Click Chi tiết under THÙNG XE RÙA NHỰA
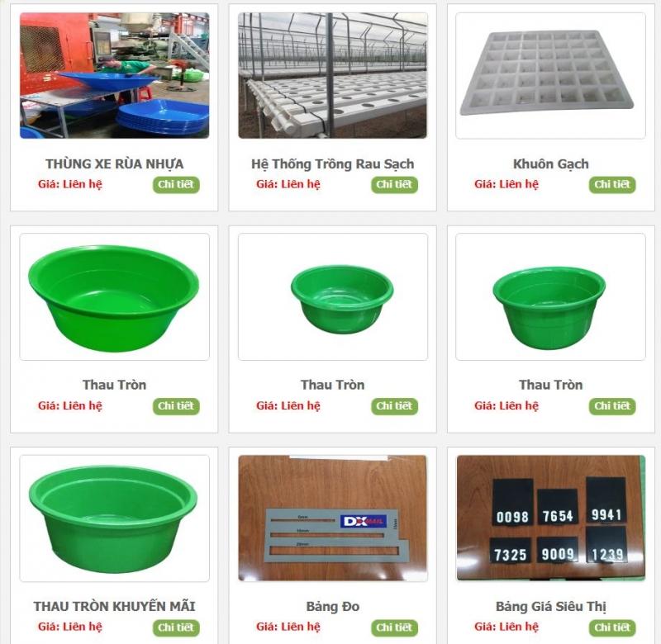Viewport: 661px width, 644px height. tap(176, 185)
